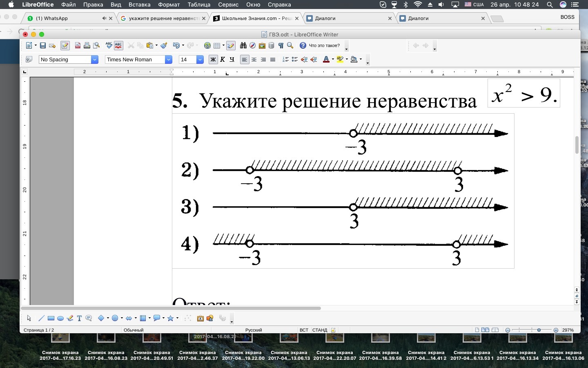
Task: Toggle AutoSpellcheck red-underline ABC button
Action: click(118, 45)
